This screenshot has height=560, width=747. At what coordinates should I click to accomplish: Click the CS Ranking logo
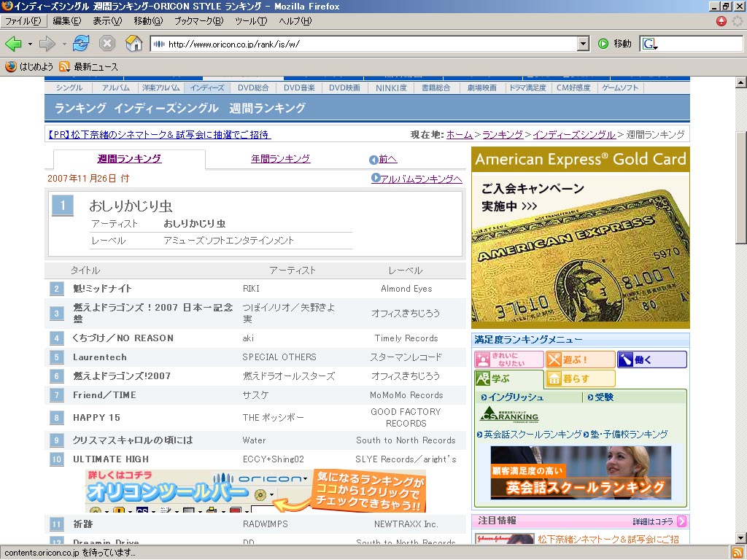[x=508, y=414]
